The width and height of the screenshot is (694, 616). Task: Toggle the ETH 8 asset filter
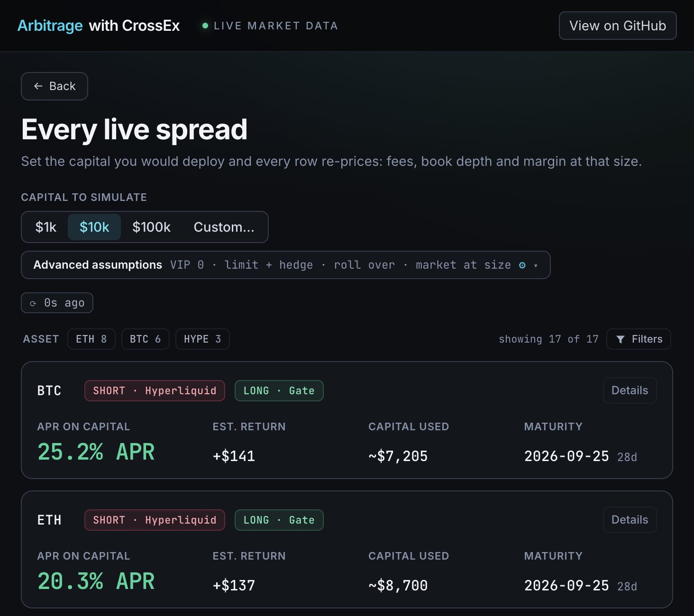91,339
